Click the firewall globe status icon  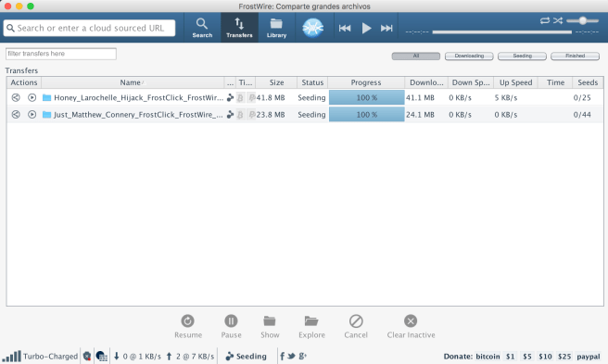pyautogui.click(x=102, y=356)
